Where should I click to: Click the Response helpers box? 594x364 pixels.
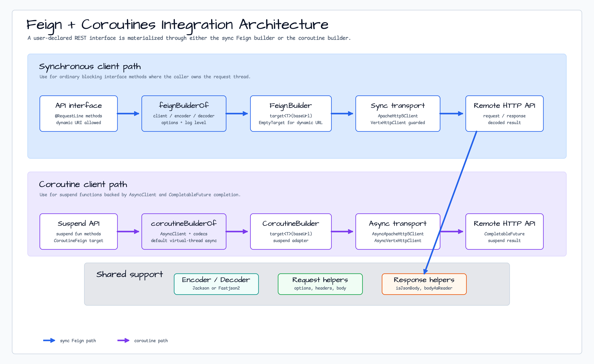(424, 284)
